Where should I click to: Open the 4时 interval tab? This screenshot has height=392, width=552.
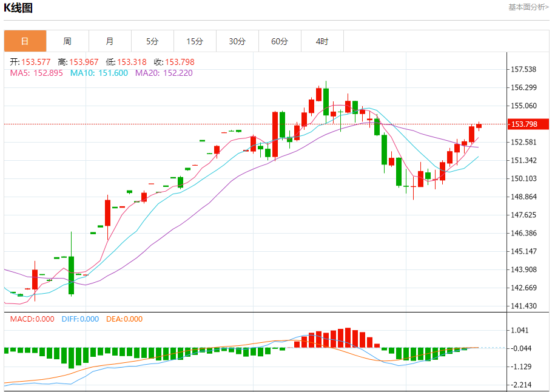[322, 41]
